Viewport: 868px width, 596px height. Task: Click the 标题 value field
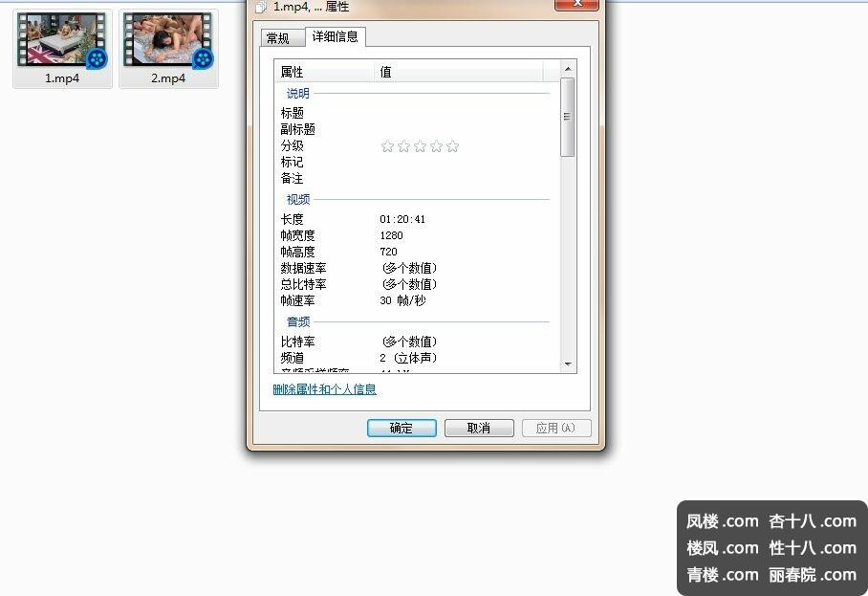tap(459, 113)
